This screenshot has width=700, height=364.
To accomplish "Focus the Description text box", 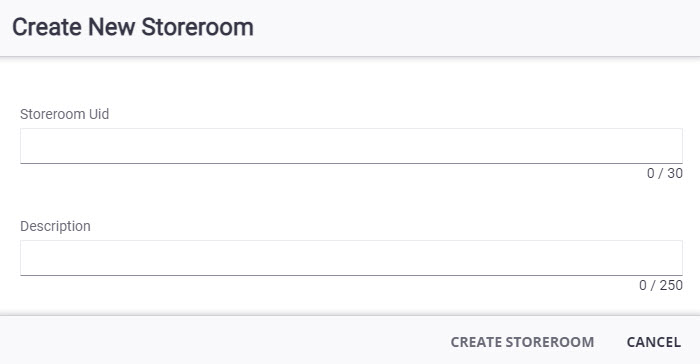I will coord(351,258).
